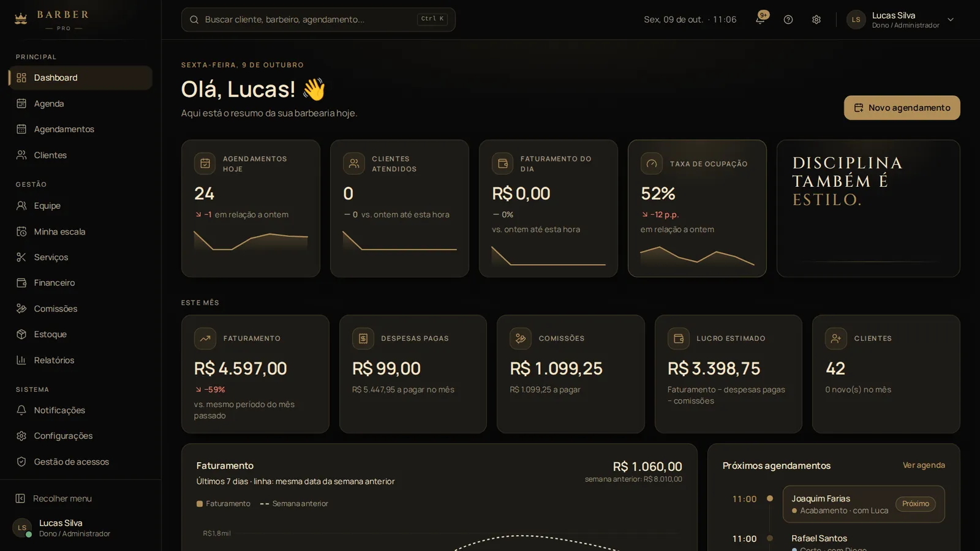Open Serviços in sidebar

80,257
